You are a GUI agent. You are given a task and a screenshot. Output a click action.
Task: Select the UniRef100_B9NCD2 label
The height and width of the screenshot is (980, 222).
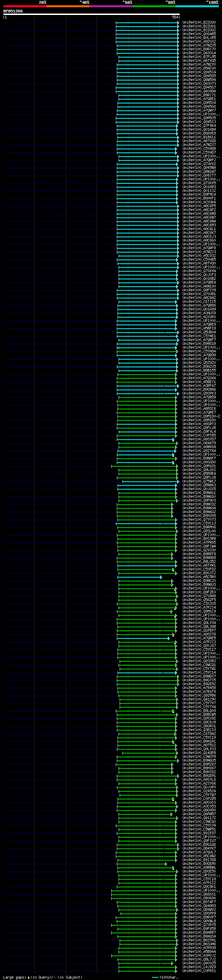point(199,504)
